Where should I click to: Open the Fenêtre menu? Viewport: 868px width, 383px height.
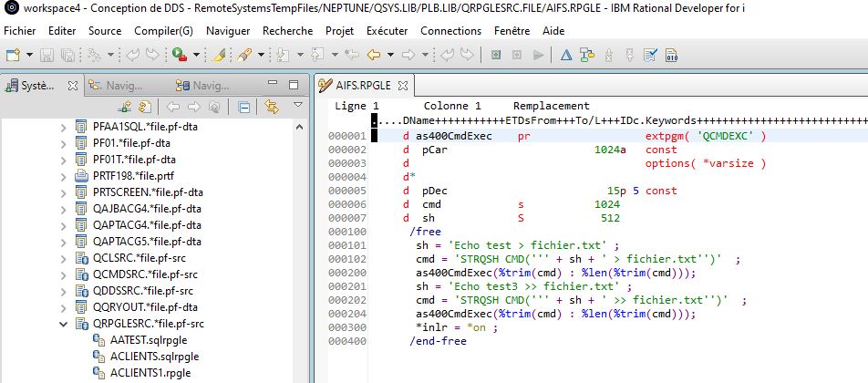(512, 31)
